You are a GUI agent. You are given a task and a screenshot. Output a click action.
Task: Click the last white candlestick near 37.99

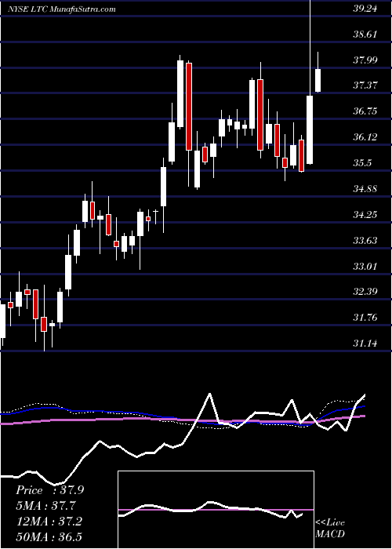pyautogui.click(x=318, y=81)
